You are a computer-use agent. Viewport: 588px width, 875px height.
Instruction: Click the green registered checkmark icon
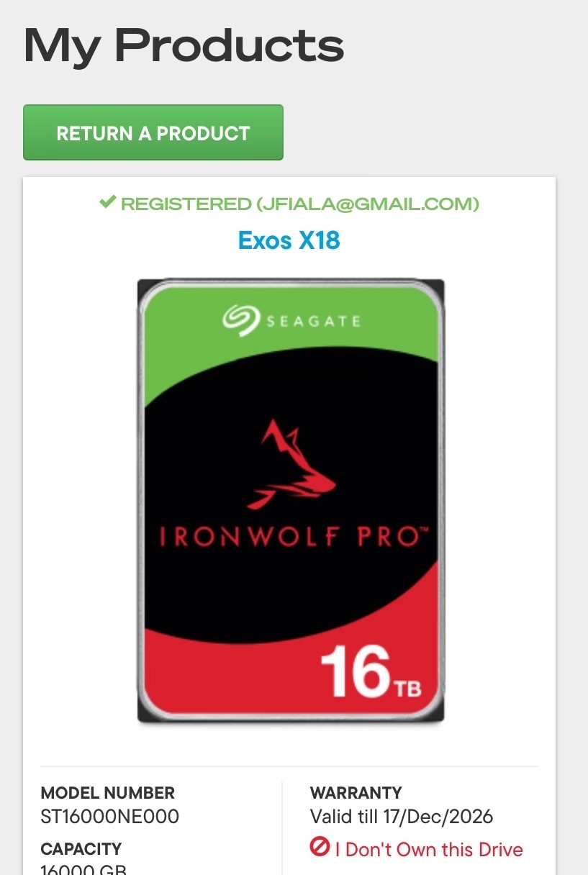pyautogui.click(x=108, y=202)
